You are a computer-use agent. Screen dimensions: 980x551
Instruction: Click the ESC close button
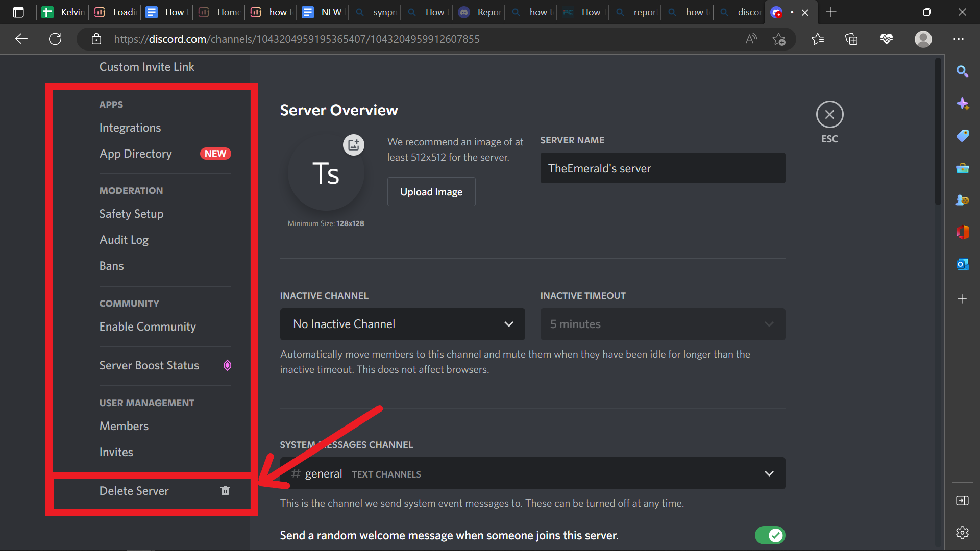[829, 114]
